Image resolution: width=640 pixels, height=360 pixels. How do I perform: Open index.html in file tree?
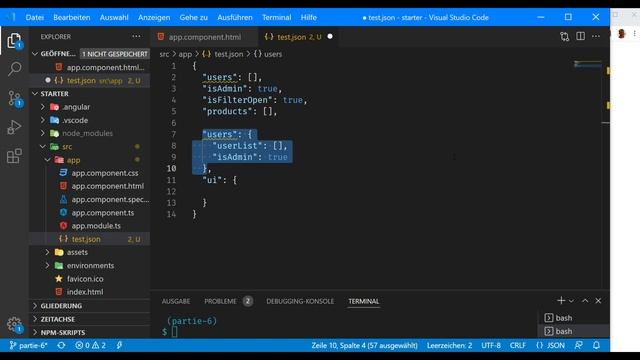(x=85, y=292)
